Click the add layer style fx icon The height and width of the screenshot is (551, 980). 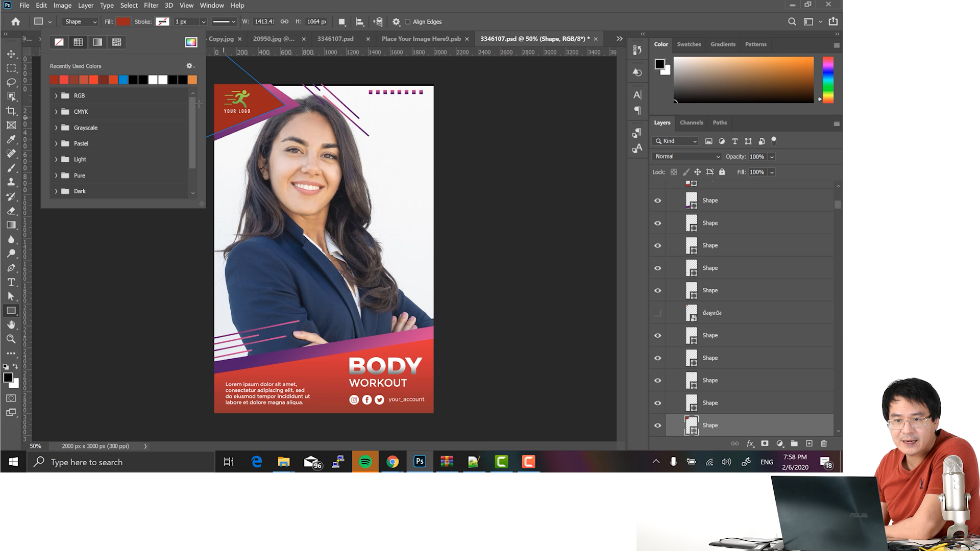[750, 444]
